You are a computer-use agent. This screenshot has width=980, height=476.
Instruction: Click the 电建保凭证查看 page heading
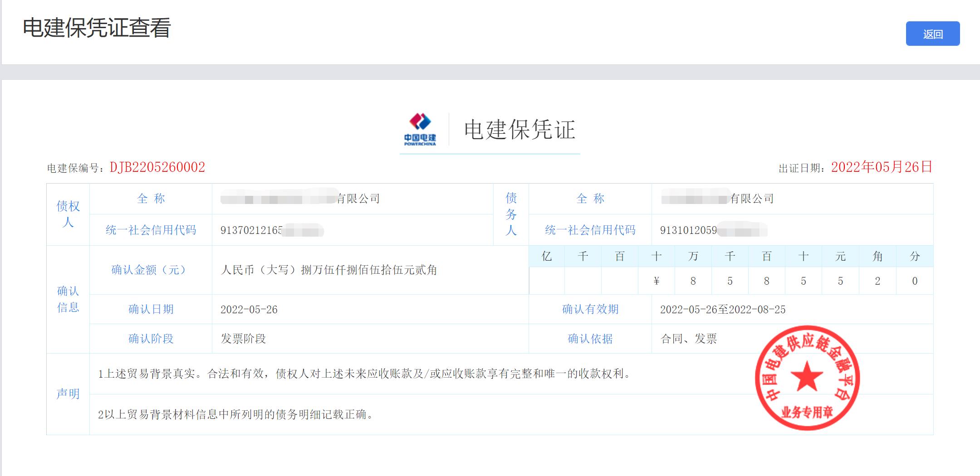97,28
